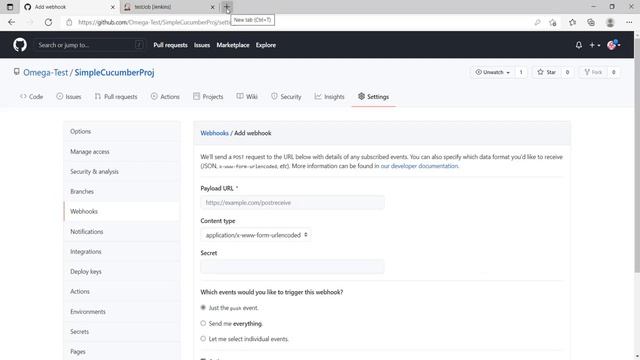
Task: Open Options in settings sidebar
Action: [x=122, y=131]
